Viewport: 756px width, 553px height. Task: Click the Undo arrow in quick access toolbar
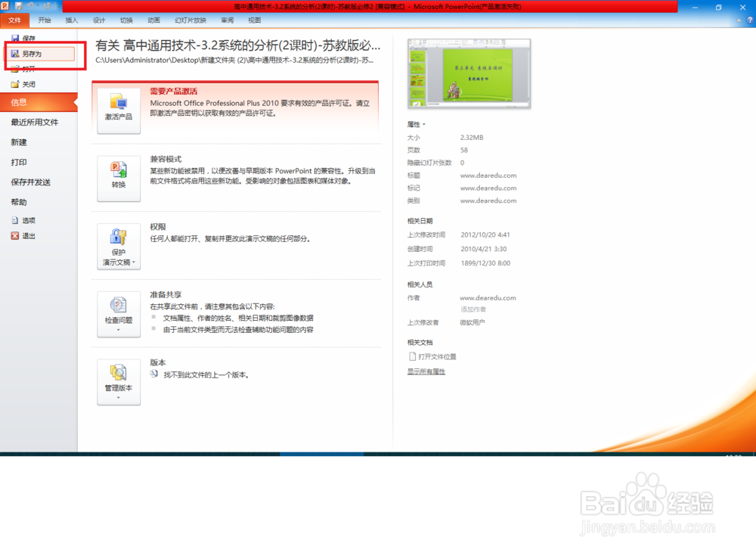31,6
